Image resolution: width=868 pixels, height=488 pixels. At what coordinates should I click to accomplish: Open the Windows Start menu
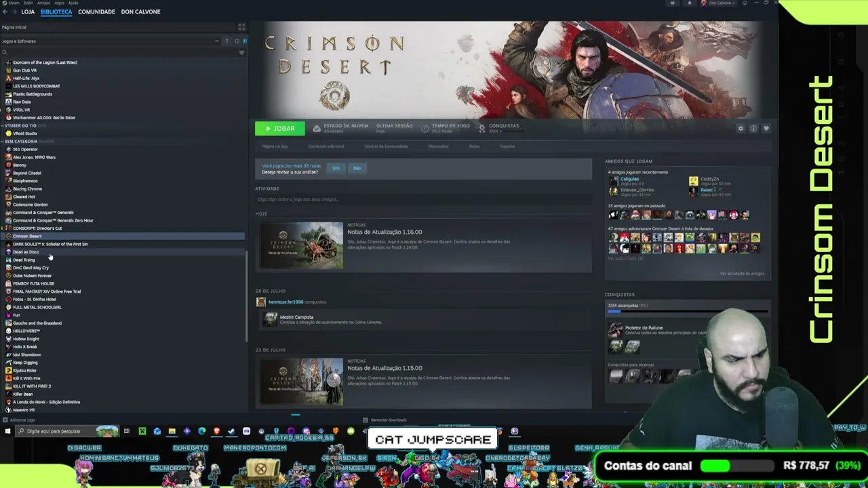click(7, 431)
